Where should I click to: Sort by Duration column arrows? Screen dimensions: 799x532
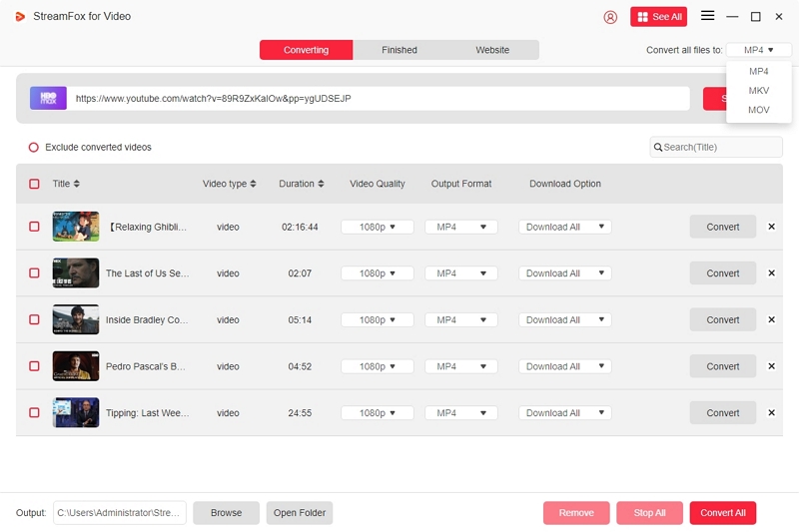pyautogui.click(x=322, y=184)
